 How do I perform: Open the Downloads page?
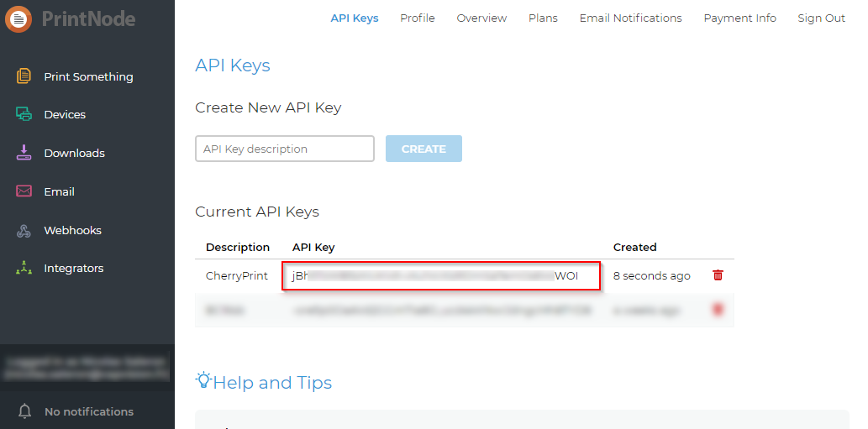74,153
